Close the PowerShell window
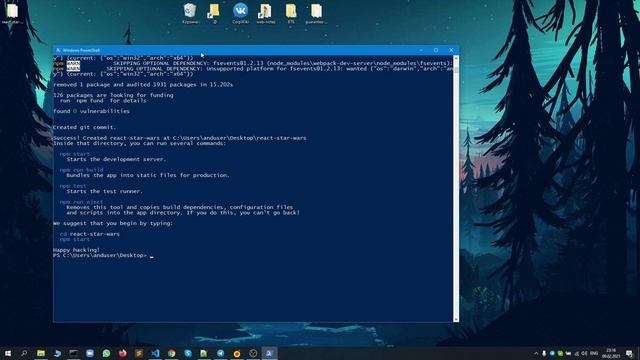 click(451, 50)
